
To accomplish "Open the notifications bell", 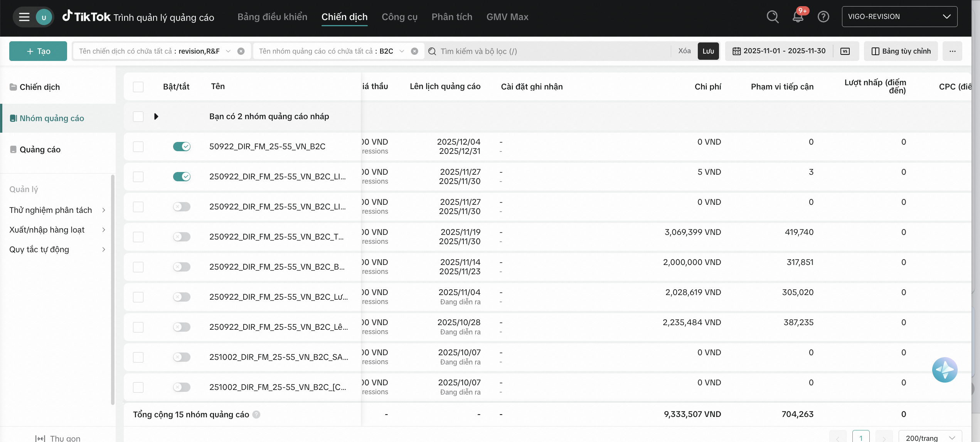I will [x=798, y=17].
